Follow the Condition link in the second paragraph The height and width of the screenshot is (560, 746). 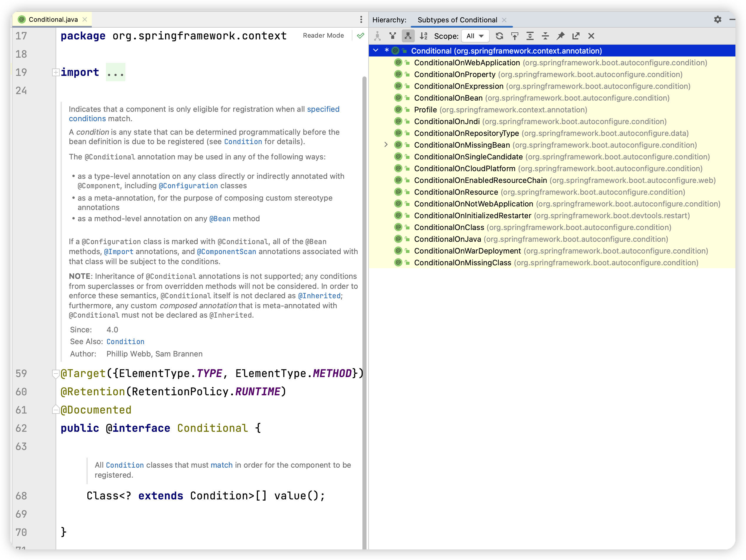[x=243, y=141]
